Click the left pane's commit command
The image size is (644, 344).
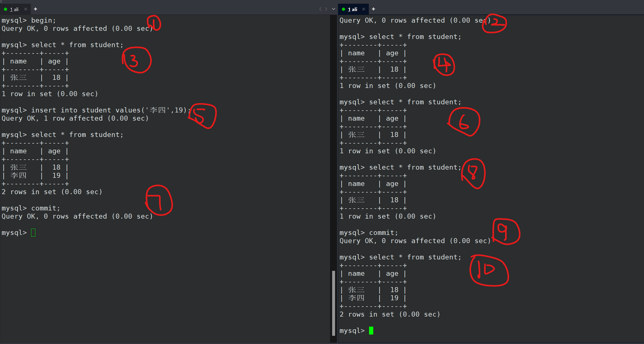coord(45,208)
